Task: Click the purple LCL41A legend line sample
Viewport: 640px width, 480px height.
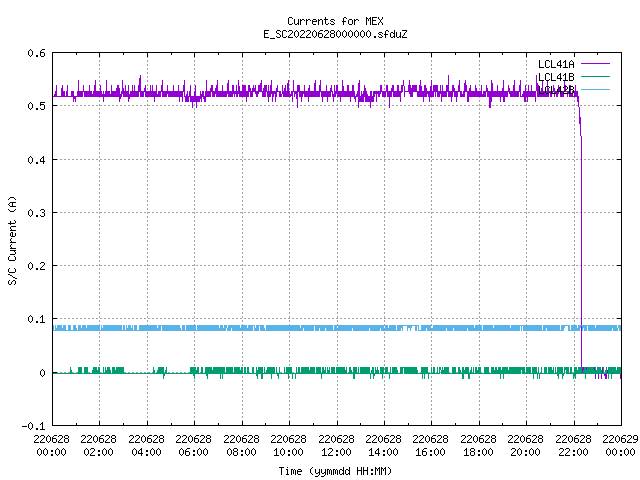Action: coord(595,64)
